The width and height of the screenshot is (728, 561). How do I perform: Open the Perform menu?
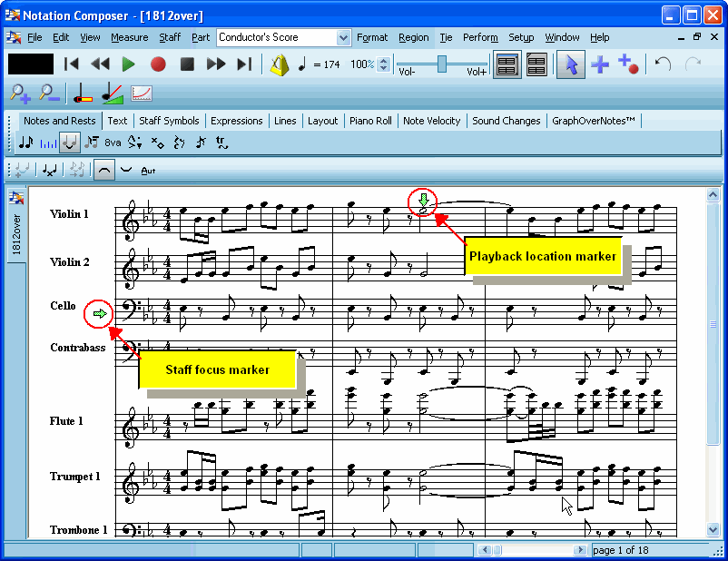point(480,37)
